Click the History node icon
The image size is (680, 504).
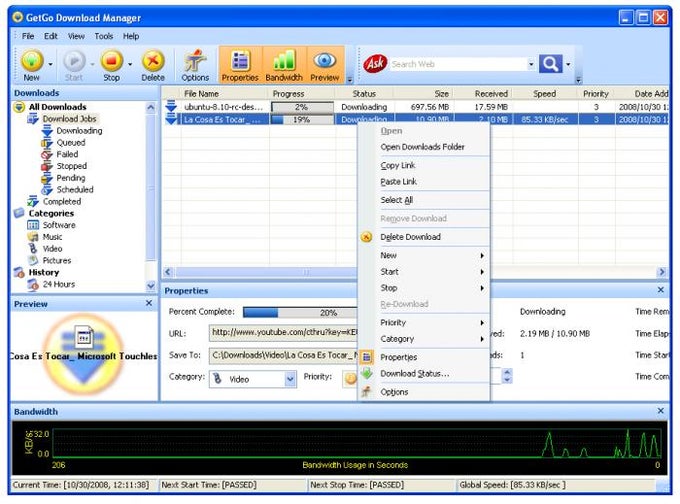point(19,272)
